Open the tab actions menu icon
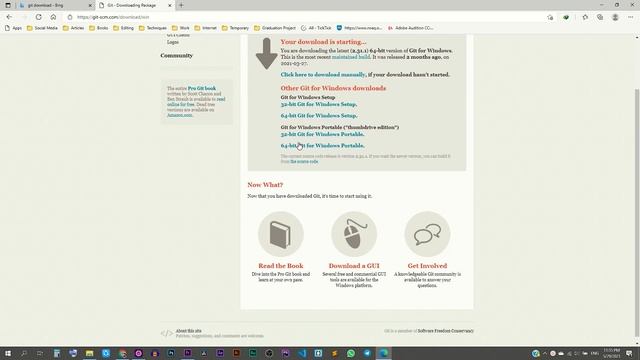Viewport: 640px width, 360px height. [8, 5]
